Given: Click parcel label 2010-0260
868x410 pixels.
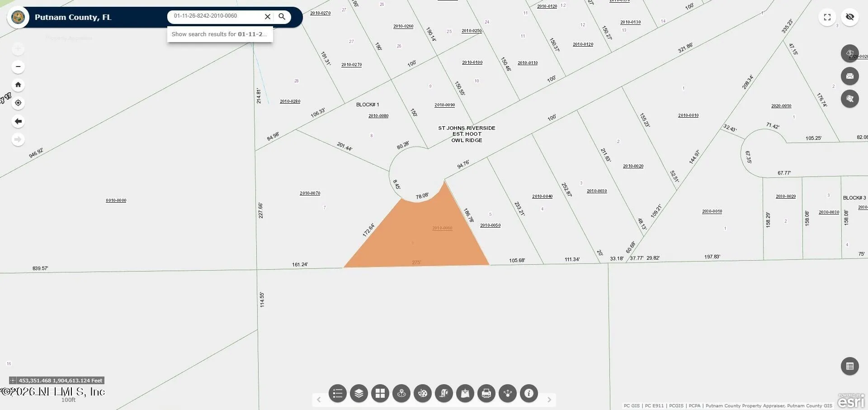Looking at the screenshot, I should coord(403,26).
